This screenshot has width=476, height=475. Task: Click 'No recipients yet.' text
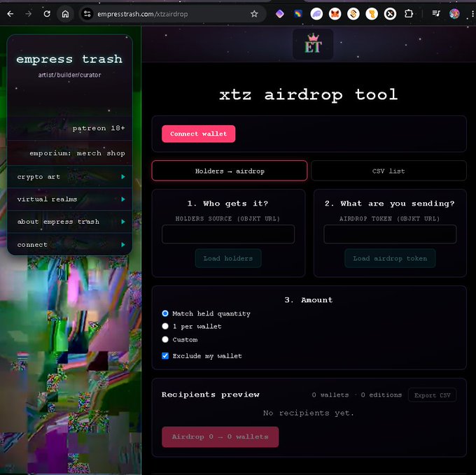(x=309, y=413)
